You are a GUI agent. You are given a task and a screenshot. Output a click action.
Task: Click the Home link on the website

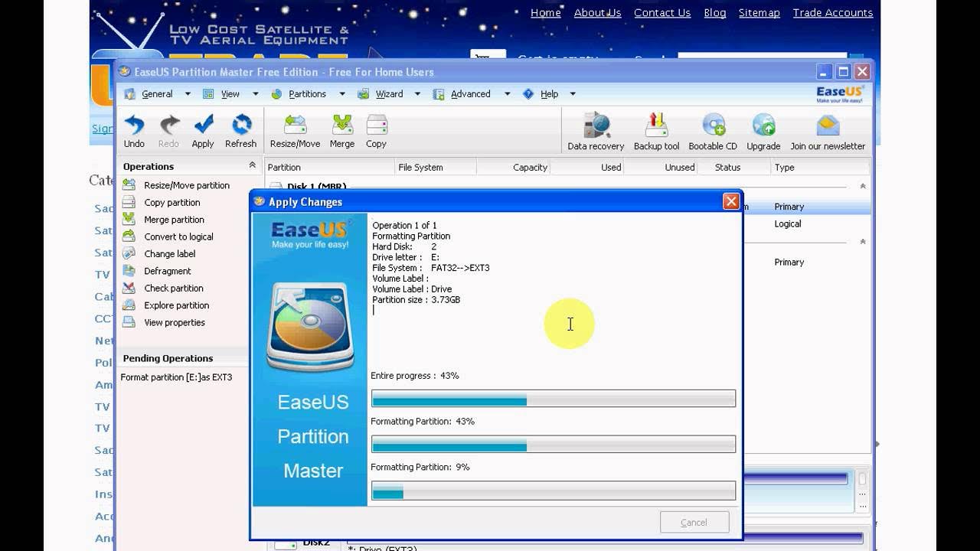[x=546, y=13]
